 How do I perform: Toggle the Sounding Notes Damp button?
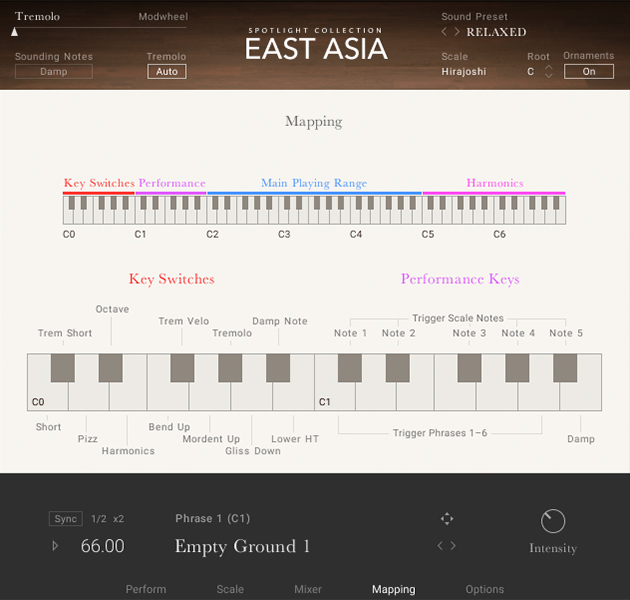[x=53, y=72]
